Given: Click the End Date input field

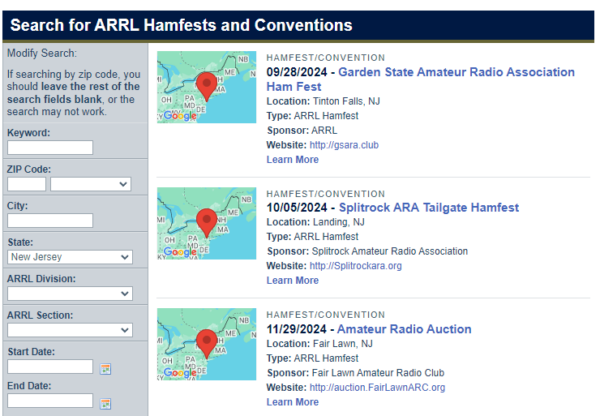Looking at the screenshot, I should point(50,401).
